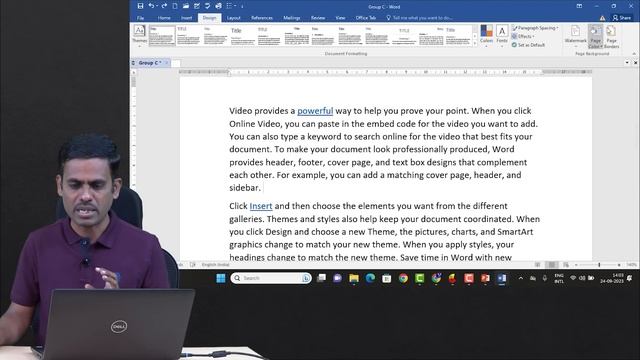Switch to the Mailings tab
The width and height of the screenshot is (640, 360).
click(291, 18)
